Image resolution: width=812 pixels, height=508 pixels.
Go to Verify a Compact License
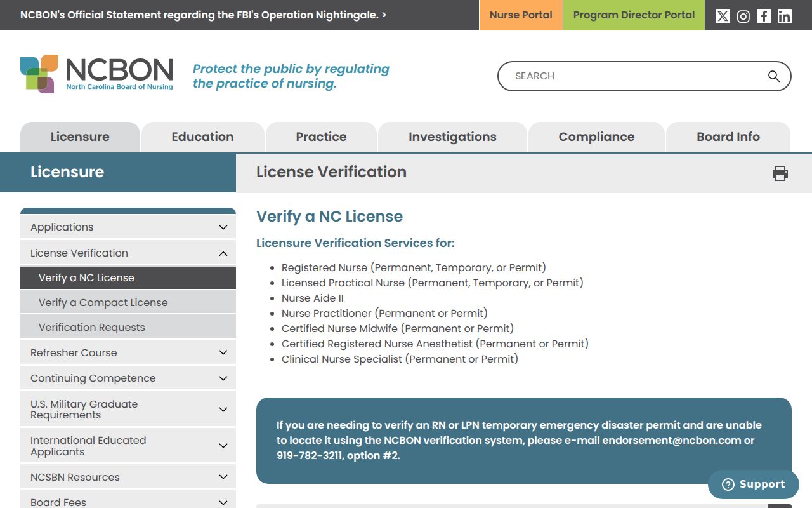(128, 302)
